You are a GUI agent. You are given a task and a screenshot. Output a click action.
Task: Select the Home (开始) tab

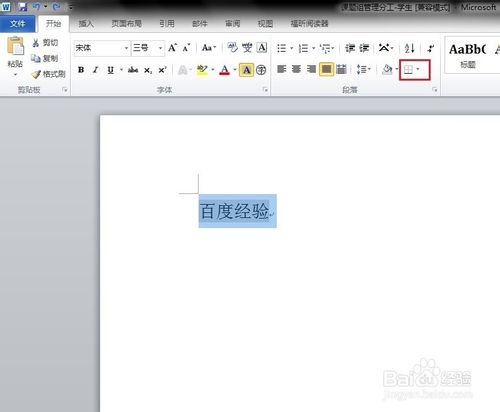[53, 23]
